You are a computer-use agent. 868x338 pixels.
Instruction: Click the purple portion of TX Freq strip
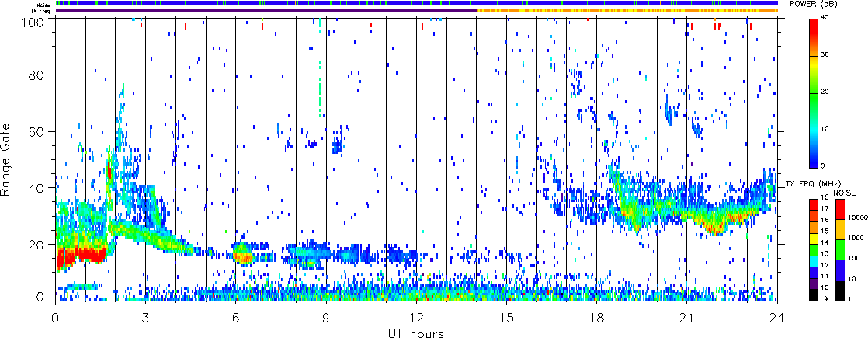tap(266, 11)
